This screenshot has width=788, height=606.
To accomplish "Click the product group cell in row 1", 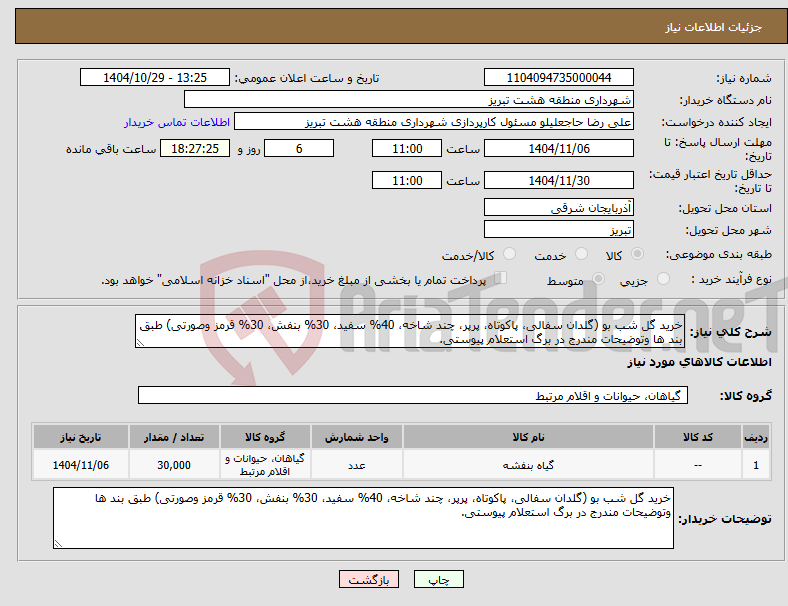I will point(265,465).
